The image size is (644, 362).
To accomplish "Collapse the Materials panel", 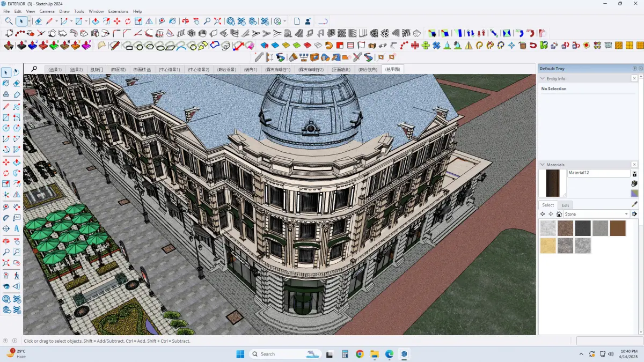I will click(543, 165).
